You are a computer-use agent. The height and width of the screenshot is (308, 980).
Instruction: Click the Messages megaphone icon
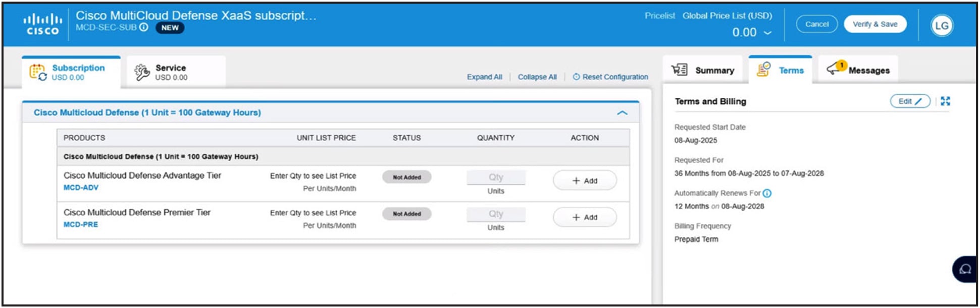tap(834, 70)
